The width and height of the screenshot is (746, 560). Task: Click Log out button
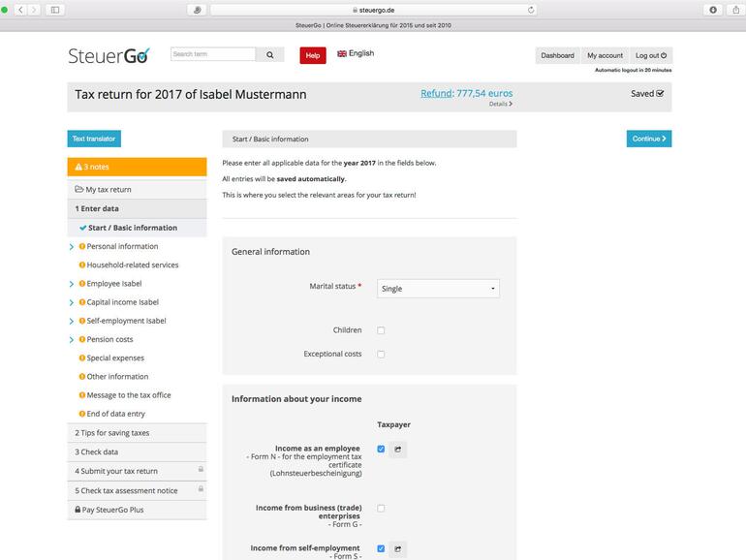point(651,55)
